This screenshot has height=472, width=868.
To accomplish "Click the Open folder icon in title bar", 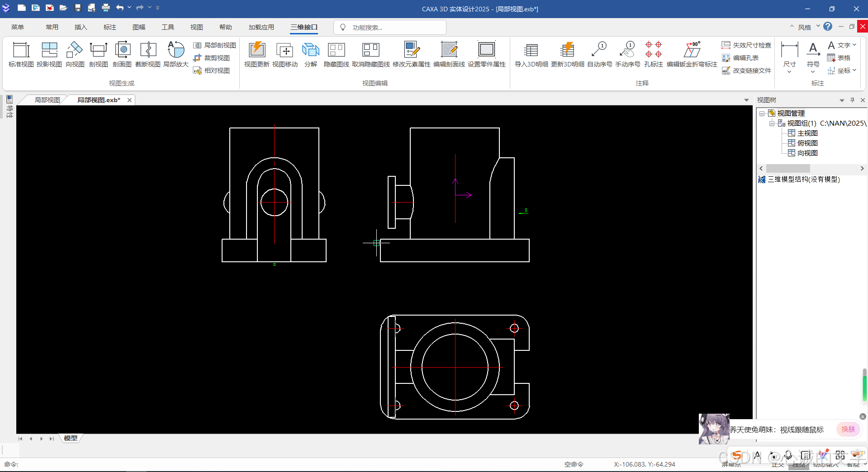I will pyautogui.click(x=63, y=8).
